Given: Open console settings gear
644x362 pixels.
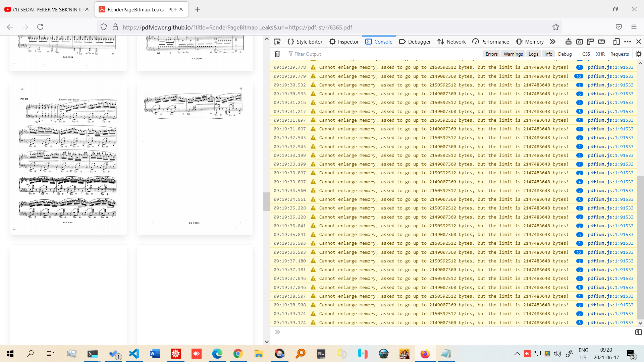Looking at the screenshot, I should pos(639,54).
